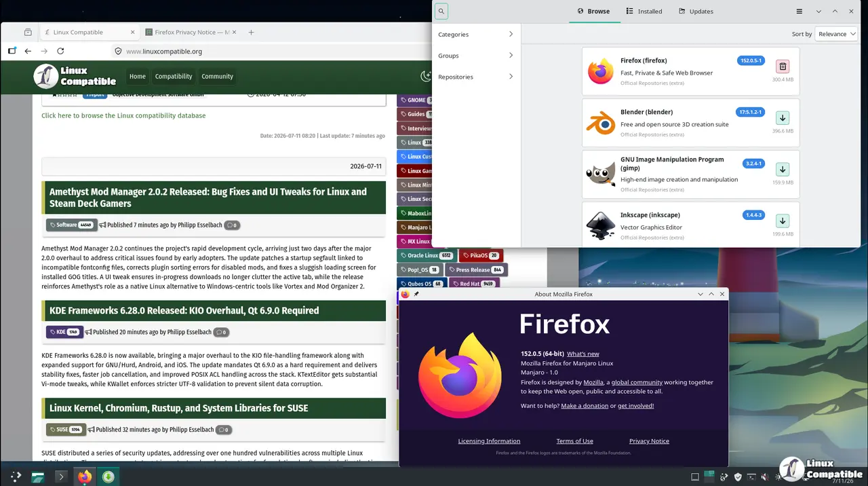Image resolution: width=868 pixels, height=486 pixels.
Task: Click the What's new link in About Firefox
Action: (583, 354)
